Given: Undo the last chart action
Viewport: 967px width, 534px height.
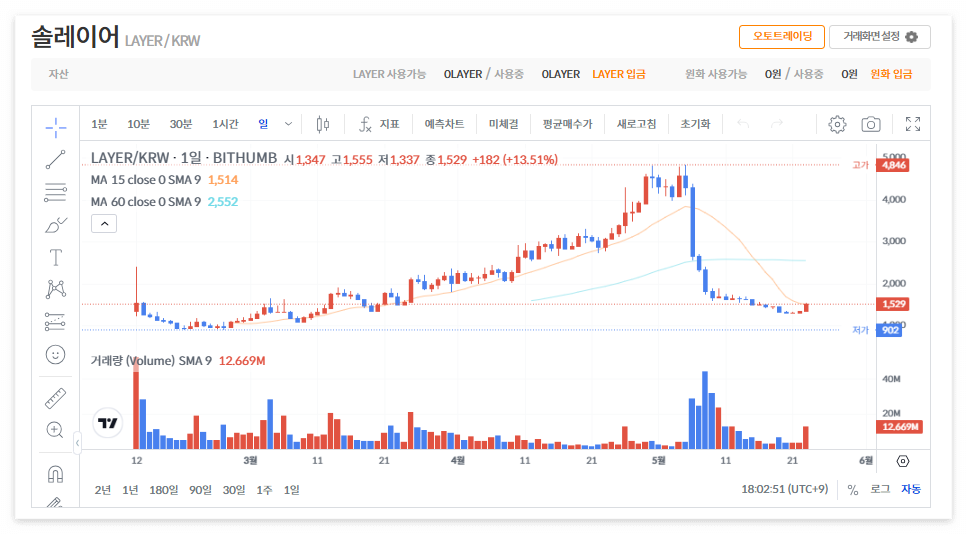Looking at the screenshot, I should click(x=743, y=125).
